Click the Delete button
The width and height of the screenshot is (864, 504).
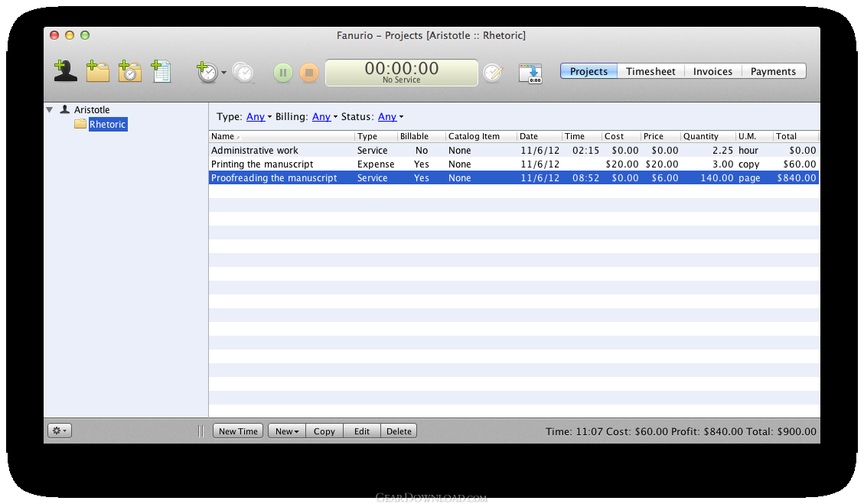pos(399,431)
